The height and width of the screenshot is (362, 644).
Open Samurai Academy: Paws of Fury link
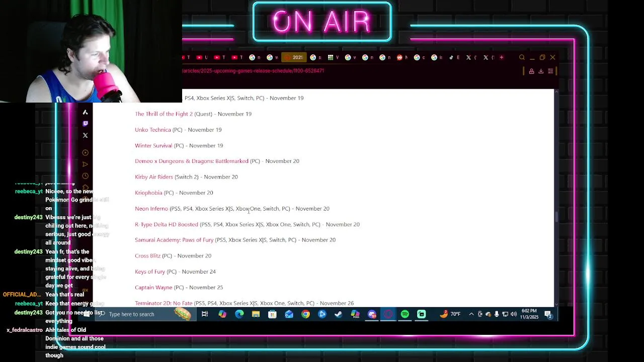(x=174, y=240)
